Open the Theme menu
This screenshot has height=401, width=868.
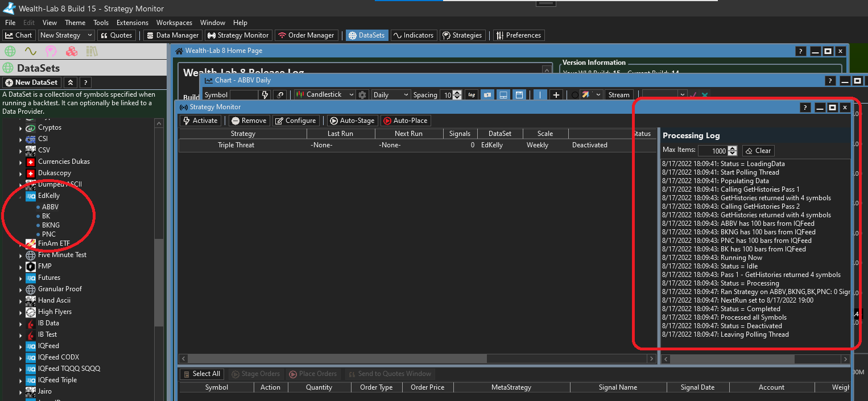click(x=75, y=23)
